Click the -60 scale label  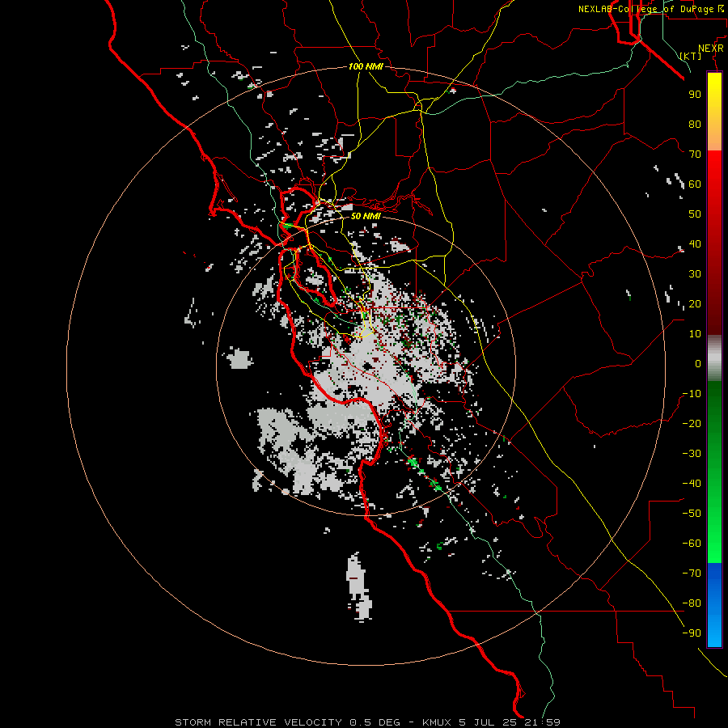click(692, 544)
